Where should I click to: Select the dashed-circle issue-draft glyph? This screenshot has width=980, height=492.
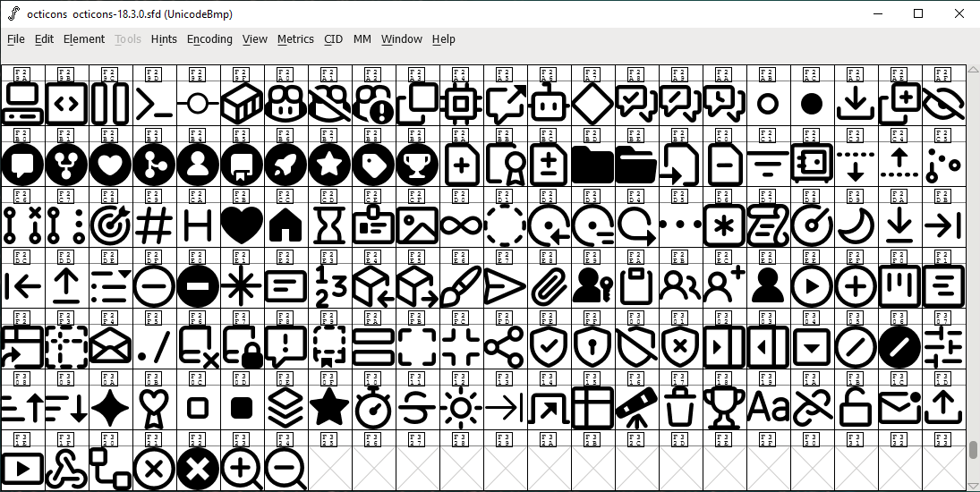(505, 225)
